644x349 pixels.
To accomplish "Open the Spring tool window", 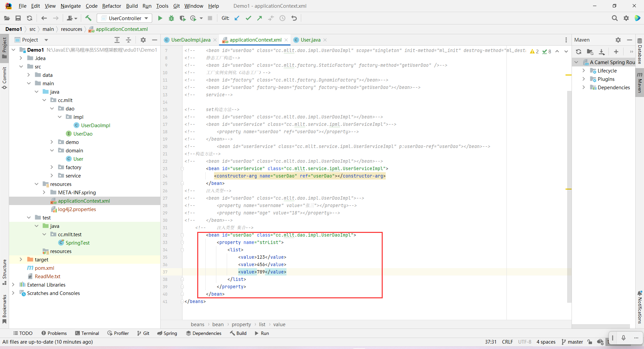I will [167, 333].
